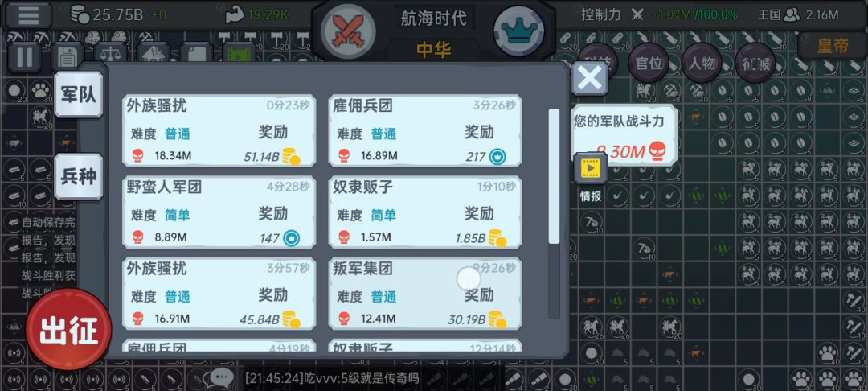This screenshot has width=868, height=391.
Task: Pause the game with the pause icon
Action: click(x=24, y=58)
